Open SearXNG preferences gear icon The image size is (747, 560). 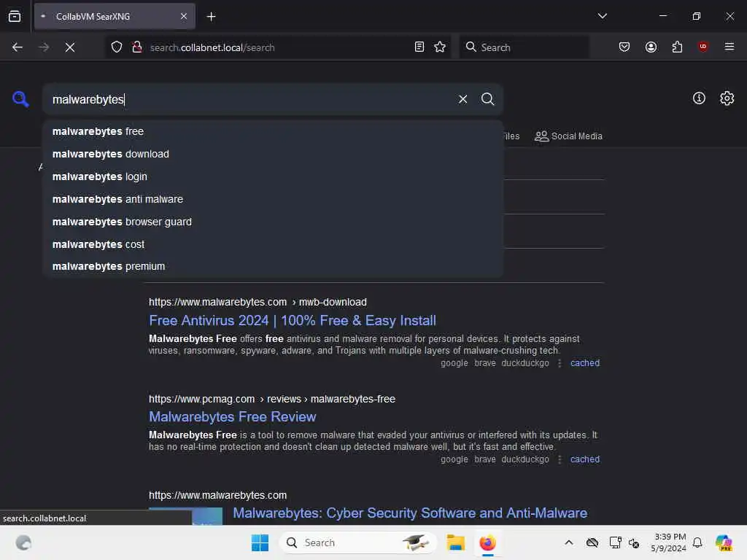727,98
